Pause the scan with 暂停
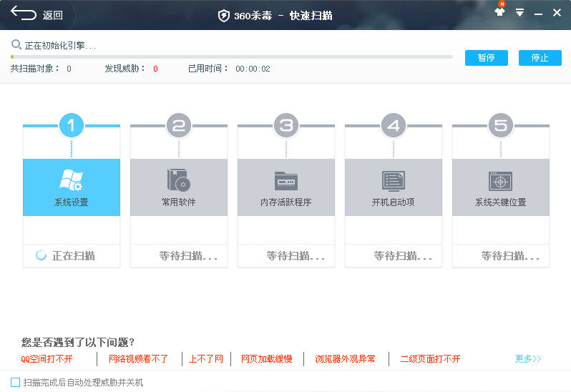 pos(486,58)
